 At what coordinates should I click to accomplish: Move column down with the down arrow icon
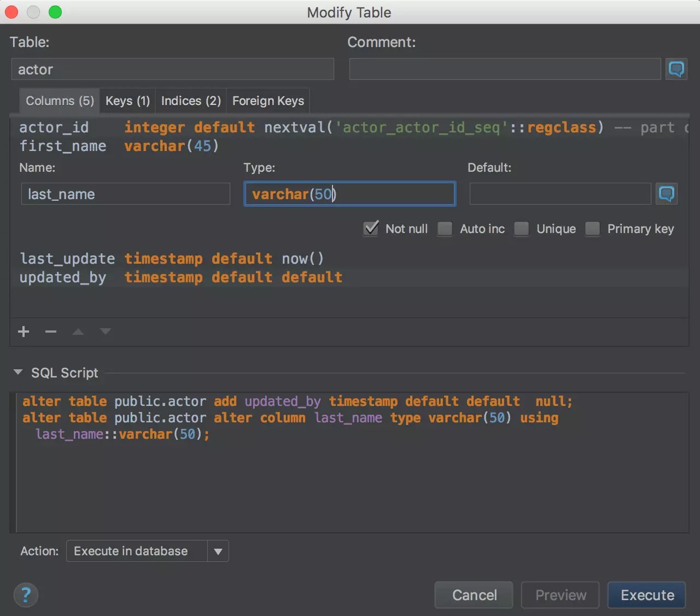click(105, 332)
